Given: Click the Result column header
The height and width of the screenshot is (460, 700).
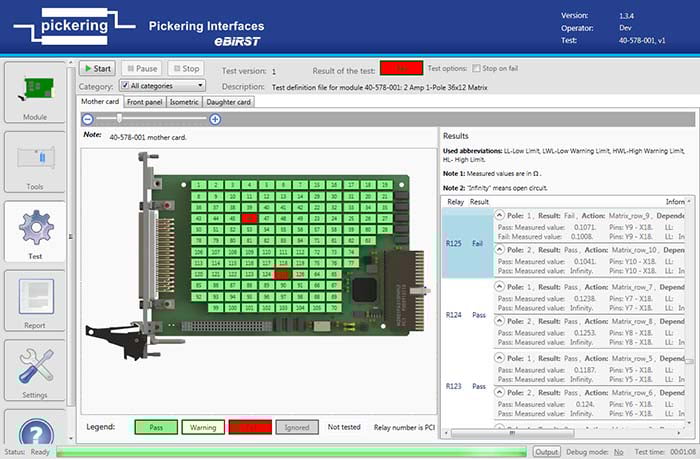Looking at the screenshot, I should [479, 202].
